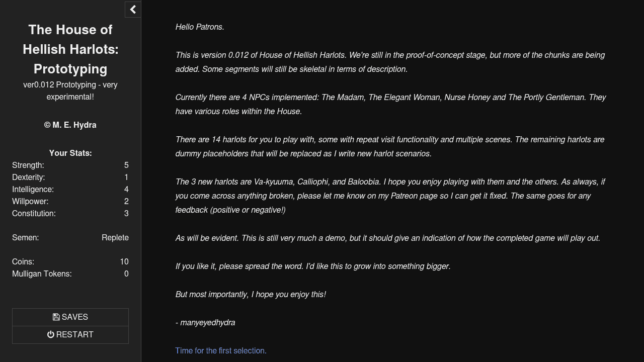Click the 'But most importantly' closing line
This screenshot has height=362, width=644.
click(x=251, y=294)
